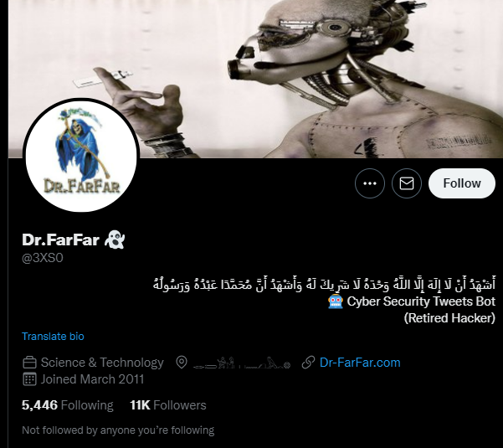Click the @3XS0 handle text
The width and height of the screenshot is (503, 448).
[x=43, y=258]
